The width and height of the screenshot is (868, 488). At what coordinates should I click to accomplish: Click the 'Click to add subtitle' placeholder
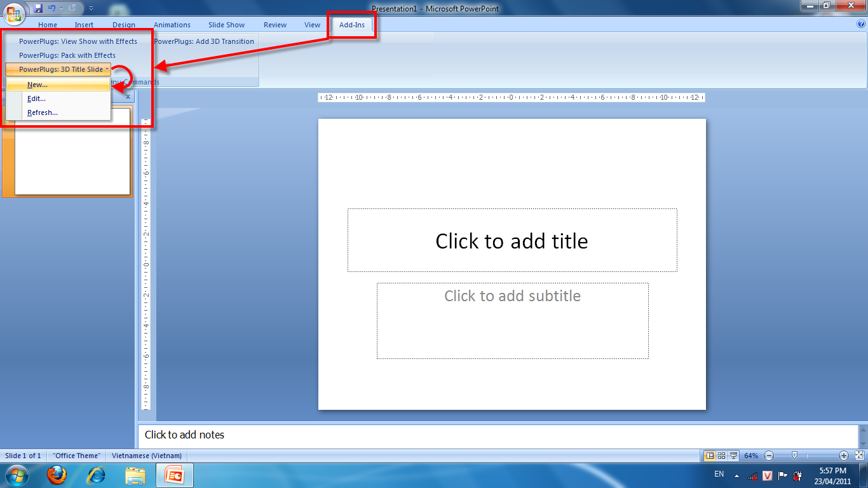point(513,321)
